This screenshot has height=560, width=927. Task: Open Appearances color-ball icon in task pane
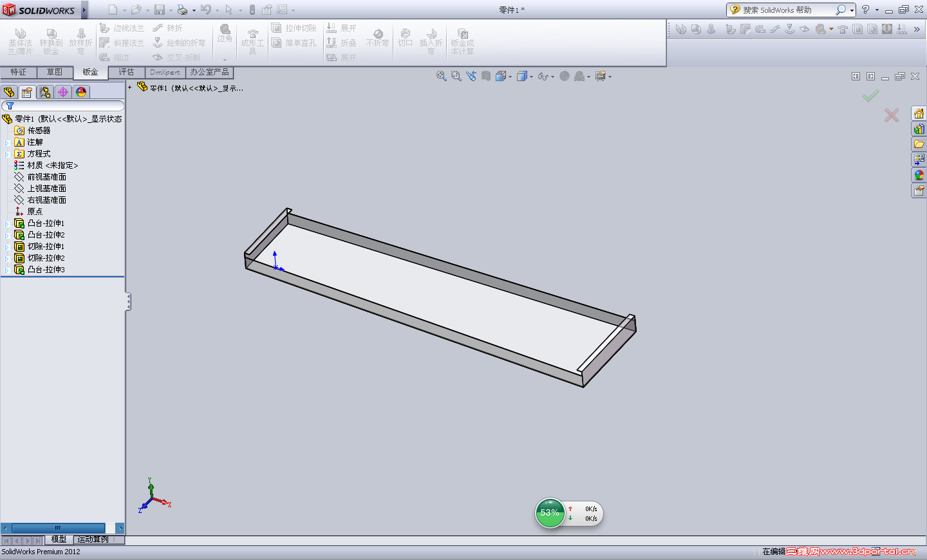(x=919, y=175)
